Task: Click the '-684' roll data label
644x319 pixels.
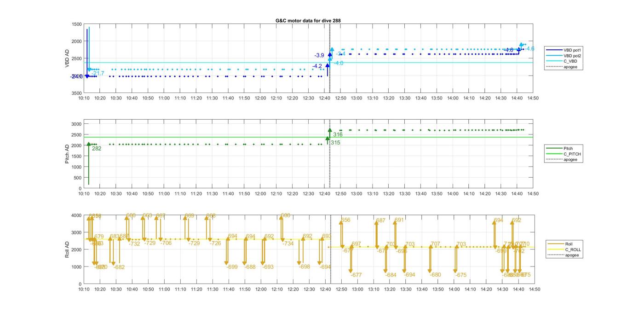Action: click(391, 275)
